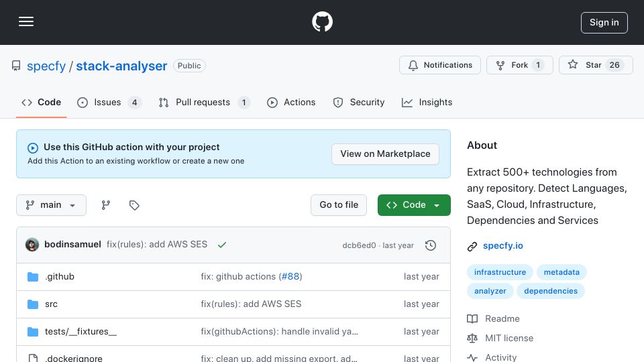Open commit hash dcb6ed0
The width and height of the screenshot is (644, 362).
[359, 245]
